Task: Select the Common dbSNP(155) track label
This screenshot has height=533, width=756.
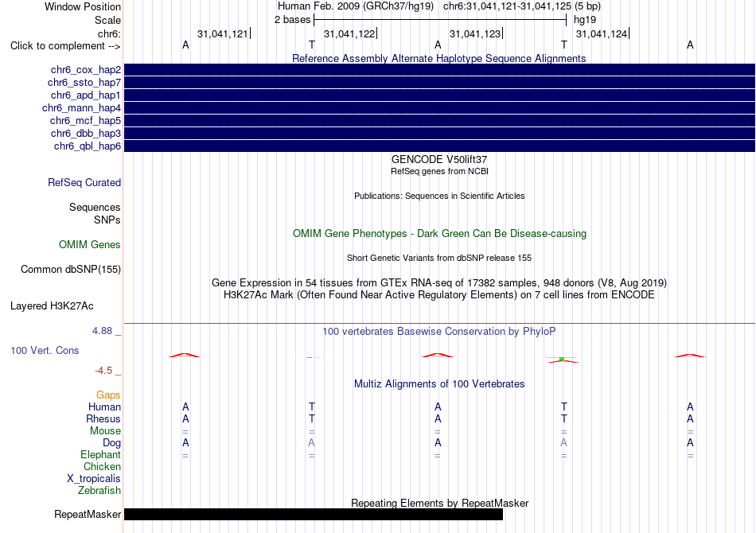Action: (x=70, y=270)
